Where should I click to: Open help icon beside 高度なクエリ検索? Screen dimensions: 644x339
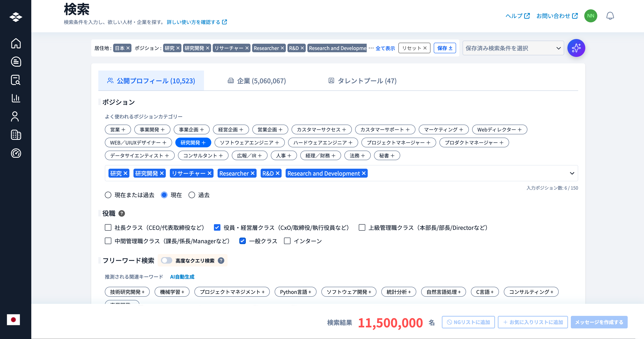221,261
